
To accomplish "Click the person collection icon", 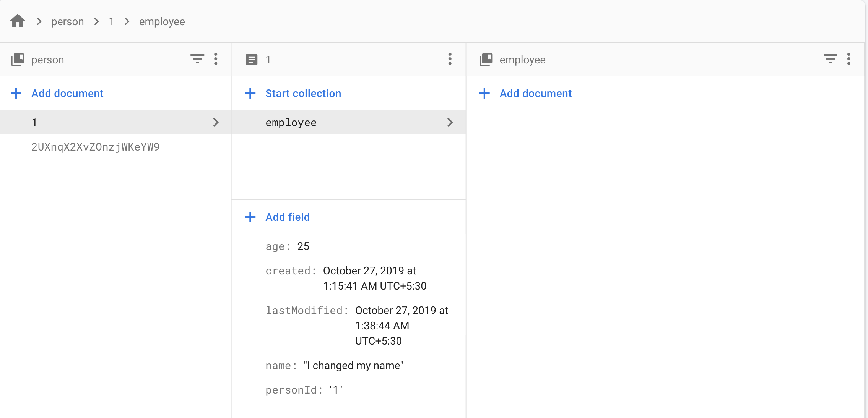I will coord(18,60).
